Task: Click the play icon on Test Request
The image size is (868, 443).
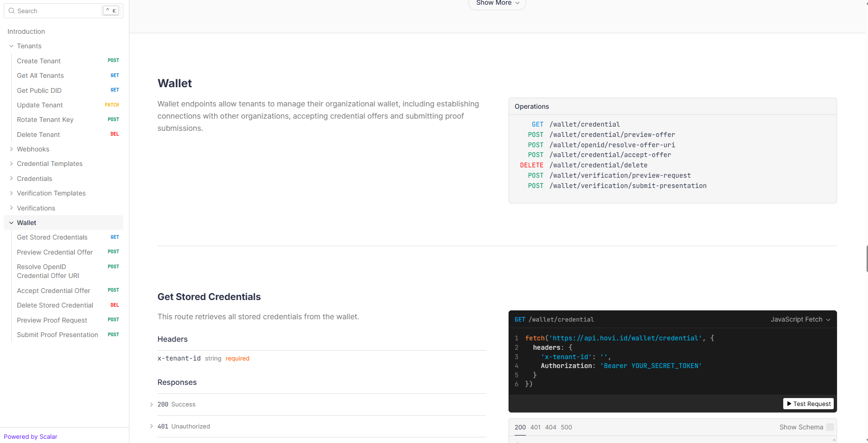Action: click(x=789, y=404)
